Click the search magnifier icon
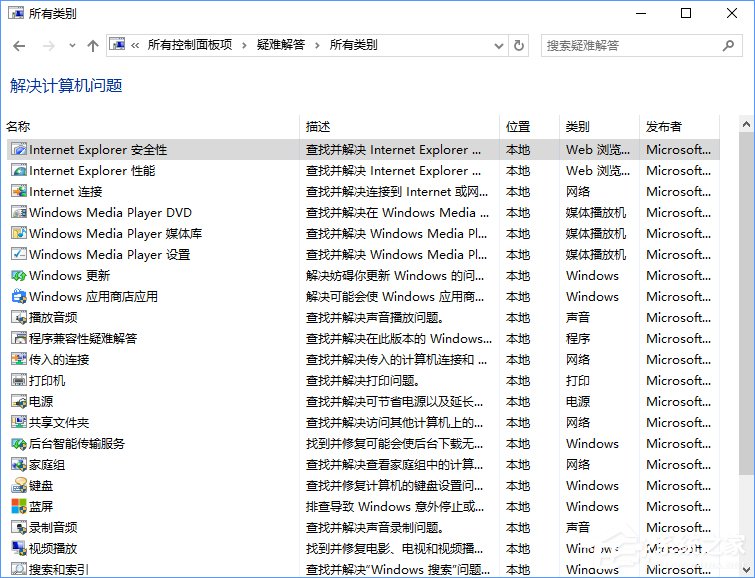 tap(728, 46)
